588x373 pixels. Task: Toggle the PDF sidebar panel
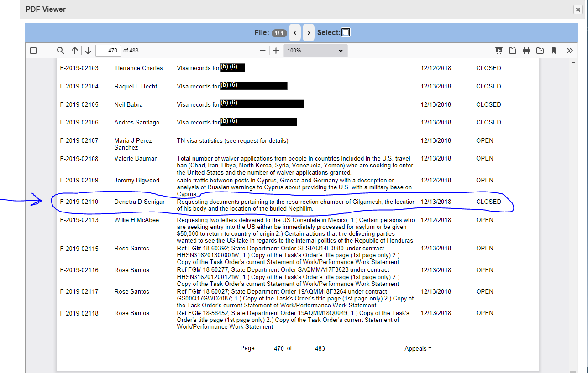33,51
